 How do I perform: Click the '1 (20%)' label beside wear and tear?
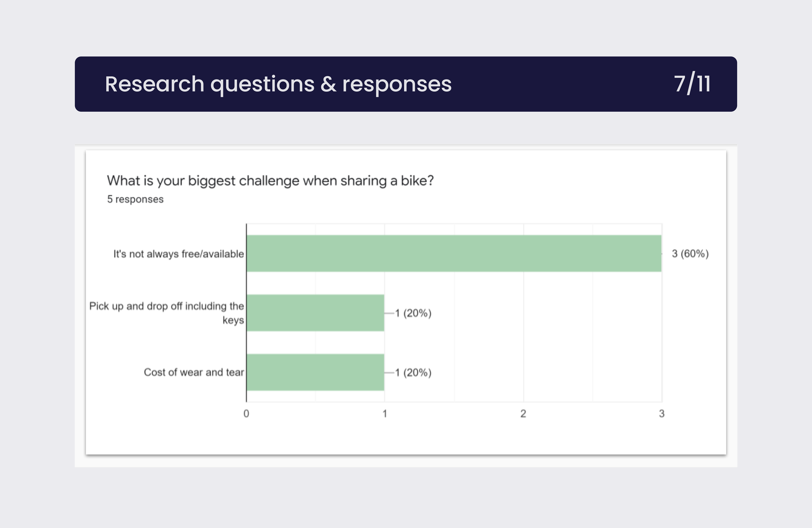click(413, 372)
